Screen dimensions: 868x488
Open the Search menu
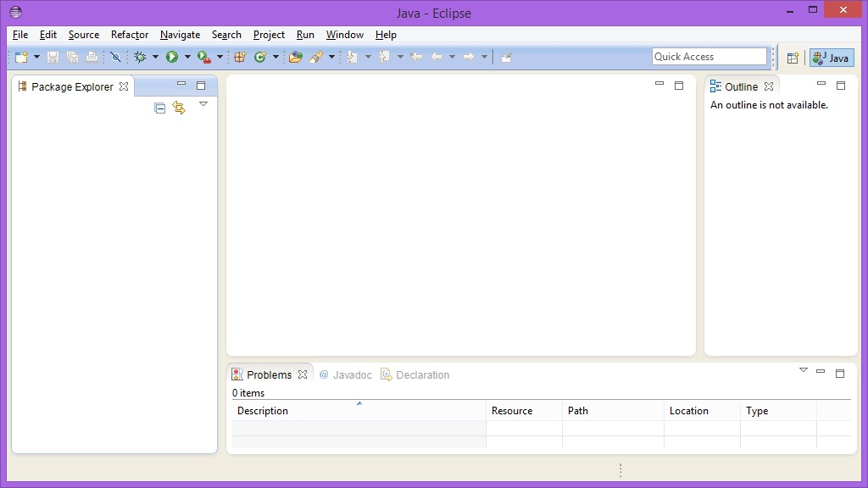226,35
